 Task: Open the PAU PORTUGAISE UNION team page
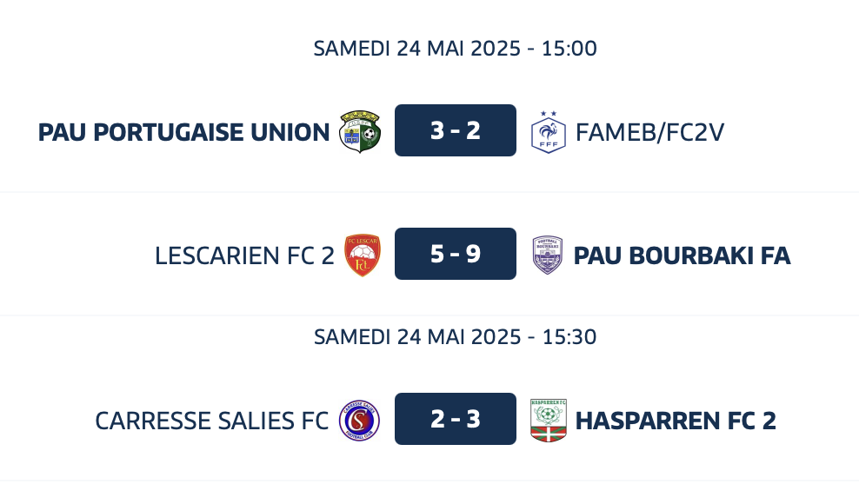[183, 133]
